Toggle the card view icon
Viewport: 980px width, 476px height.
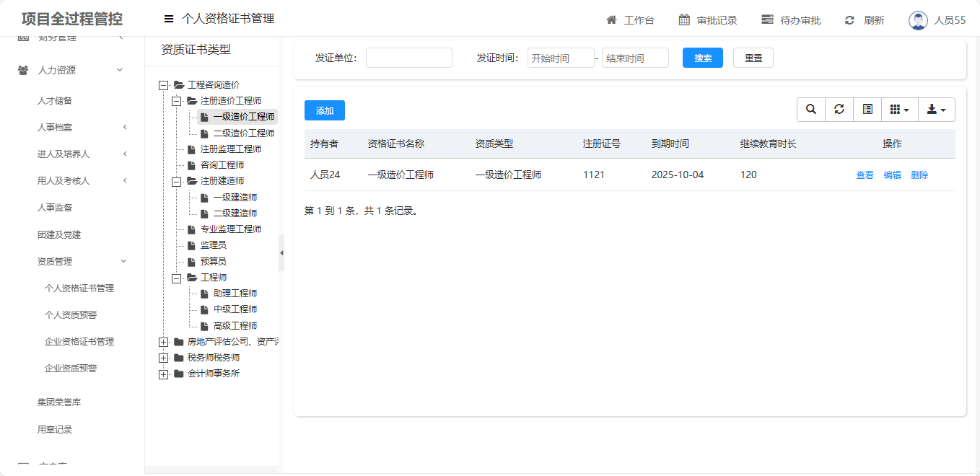tap(867, 110)
